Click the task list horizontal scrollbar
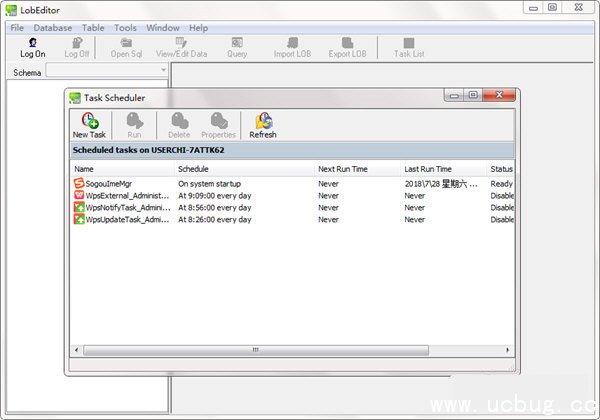 [255, 350]
